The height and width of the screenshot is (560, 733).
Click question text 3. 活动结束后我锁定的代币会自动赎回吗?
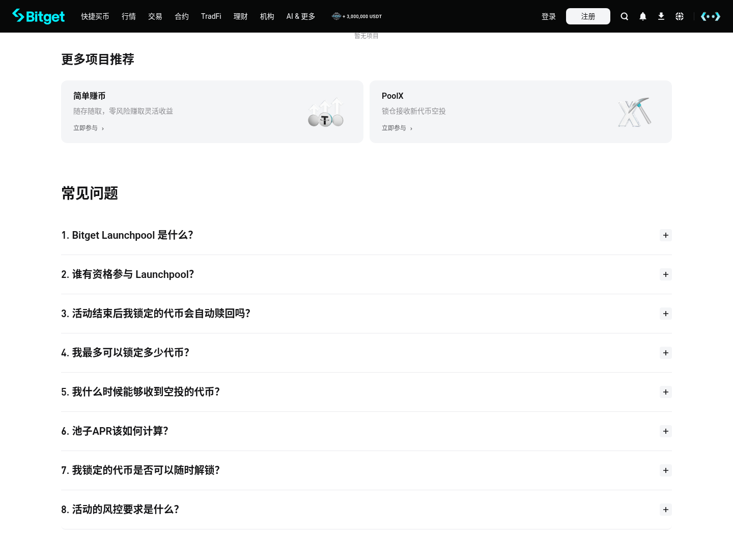click(156, 314)
